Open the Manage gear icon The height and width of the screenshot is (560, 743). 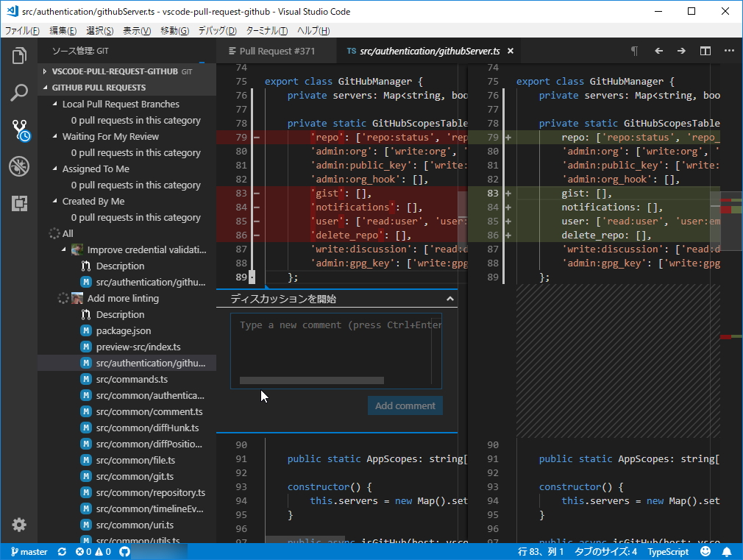click(19, 525)
